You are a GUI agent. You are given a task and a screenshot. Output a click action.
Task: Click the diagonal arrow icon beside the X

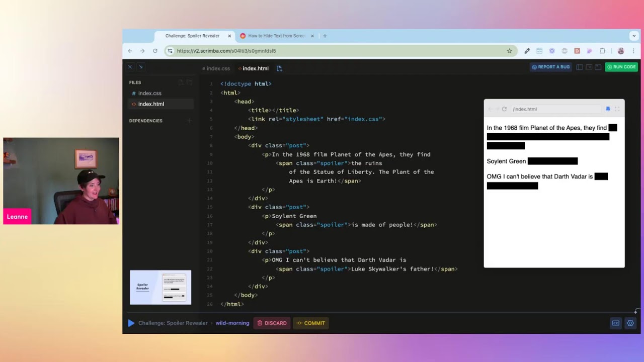click(x=141, y=67)
